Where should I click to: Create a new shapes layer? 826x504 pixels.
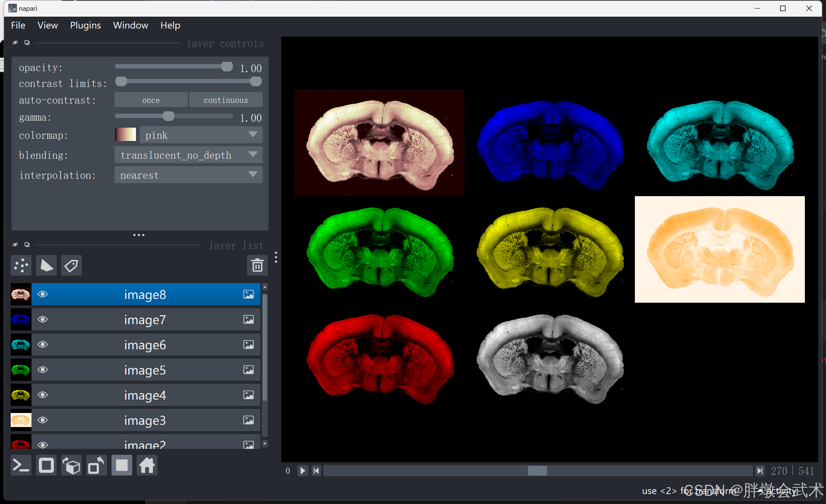click(46, 265)
